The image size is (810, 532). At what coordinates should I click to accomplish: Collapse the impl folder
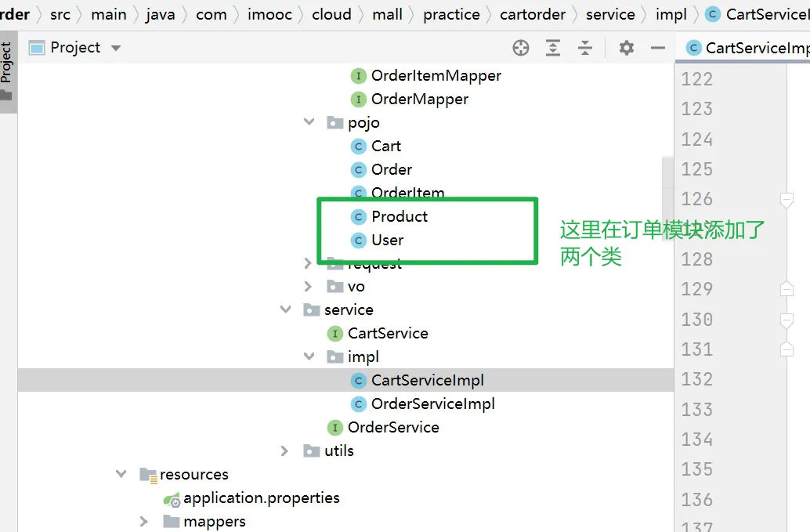(309, 357)
